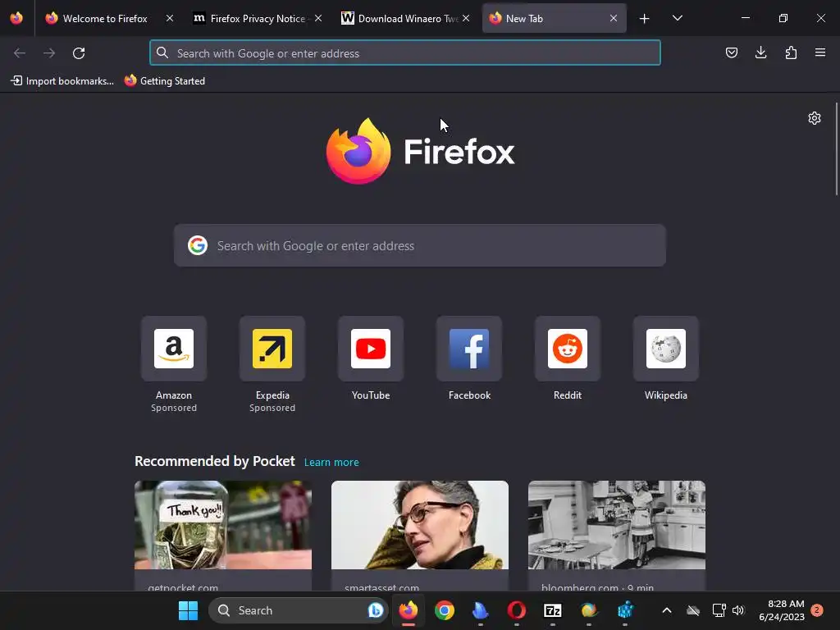Click Import bookmarks in bookmarks toolbar
This screenshot has height=630, width=840.
(x=62, y=81)
